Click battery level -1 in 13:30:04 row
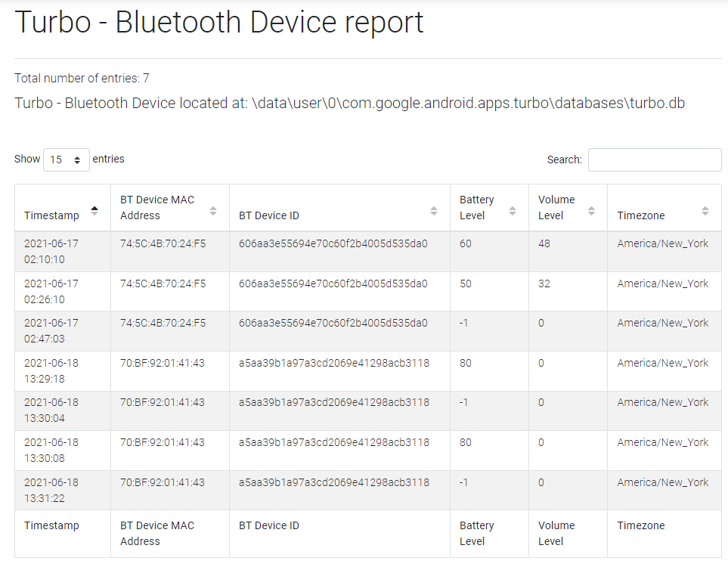The width and height of the screenshot is (728, 570). 463,402
